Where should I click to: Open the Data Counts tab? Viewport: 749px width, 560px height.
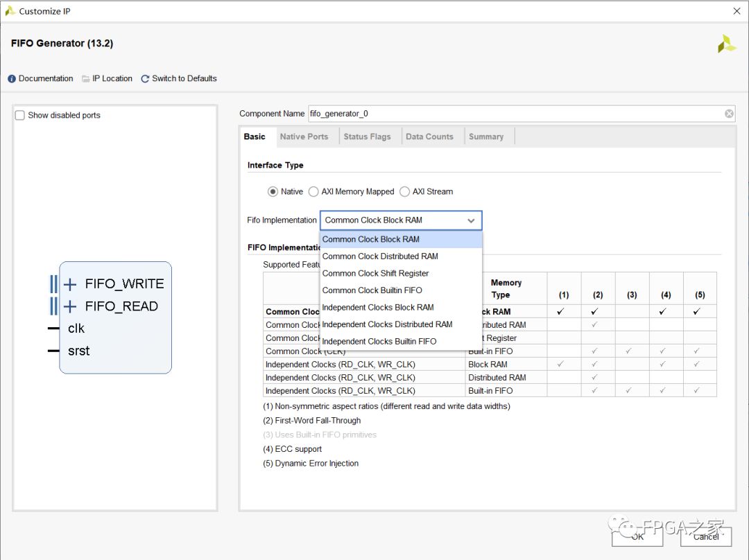(429, 137)
